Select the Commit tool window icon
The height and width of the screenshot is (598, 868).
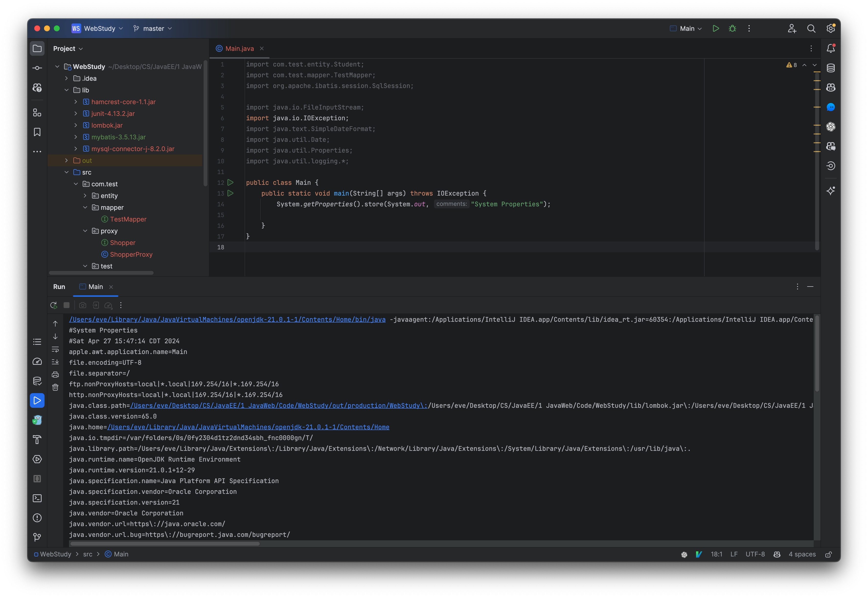(37, 68)
